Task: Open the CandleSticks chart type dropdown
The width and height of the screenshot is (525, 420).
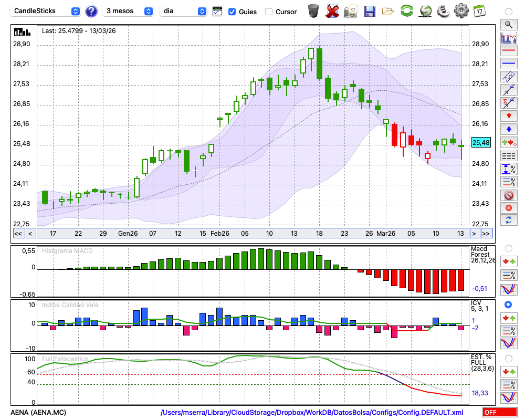Action: click(x=46, y=11)
